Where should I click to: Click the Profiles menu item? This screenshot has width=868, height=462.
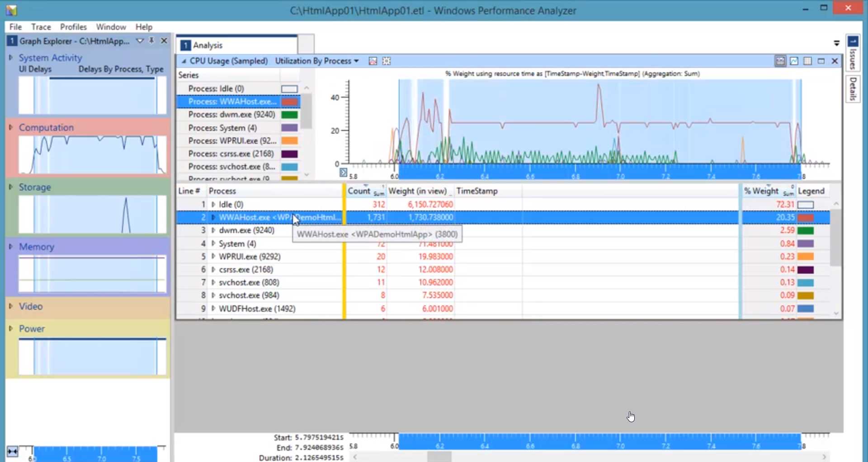pyautogui.click(x=73, y=27)
